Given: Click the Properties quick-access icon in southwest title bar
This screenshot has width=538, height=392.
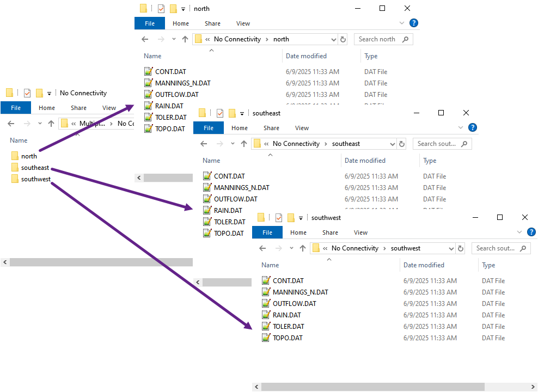Looking at the screenshot, I should tap(279, 218).
